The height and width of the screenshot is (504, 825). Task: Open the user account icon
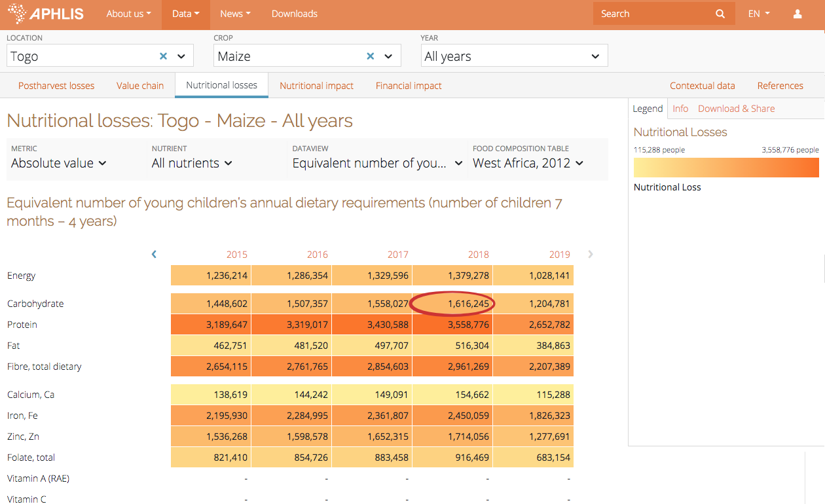pos(797,14)
